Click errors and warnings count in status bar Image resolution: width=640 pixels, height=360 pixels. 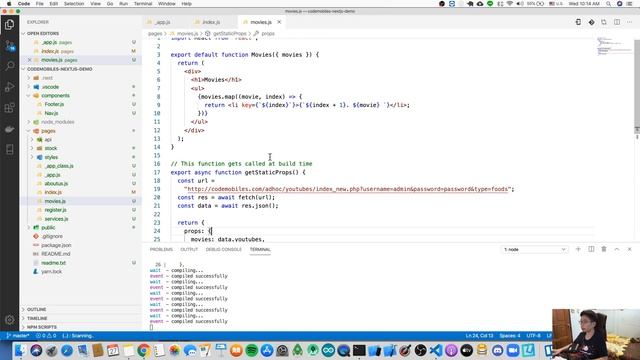46,336
